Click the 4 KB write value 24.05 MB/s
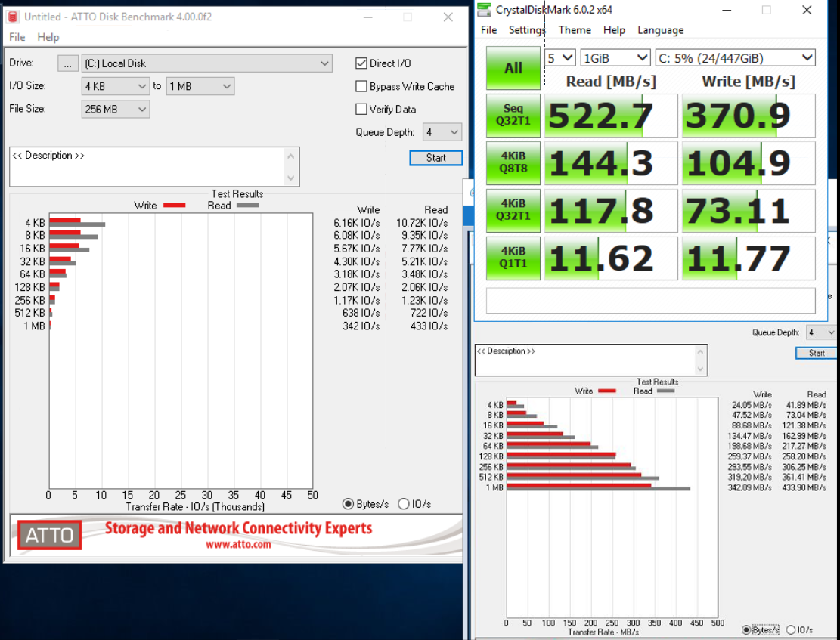Image resolution: width=840 pixels, height=640 pixels. pos(752,405)
